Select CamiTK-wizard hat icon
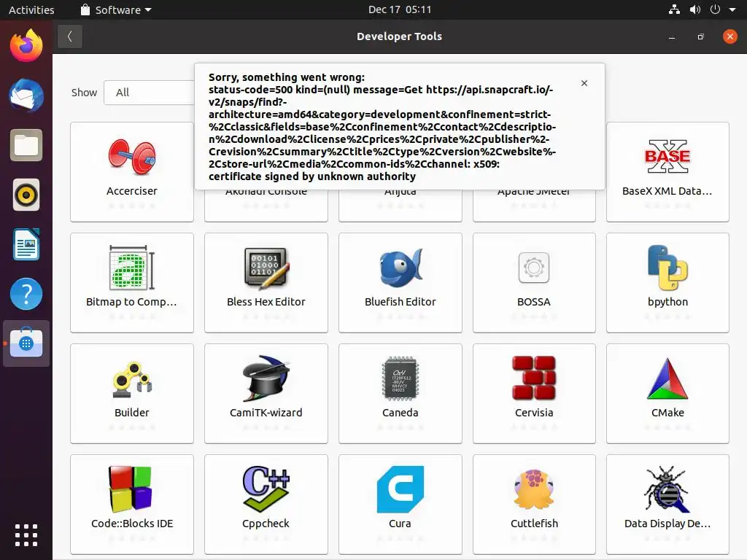Image resolution: width=747 pixels, height=560 pixels. (x=266, y=378)
